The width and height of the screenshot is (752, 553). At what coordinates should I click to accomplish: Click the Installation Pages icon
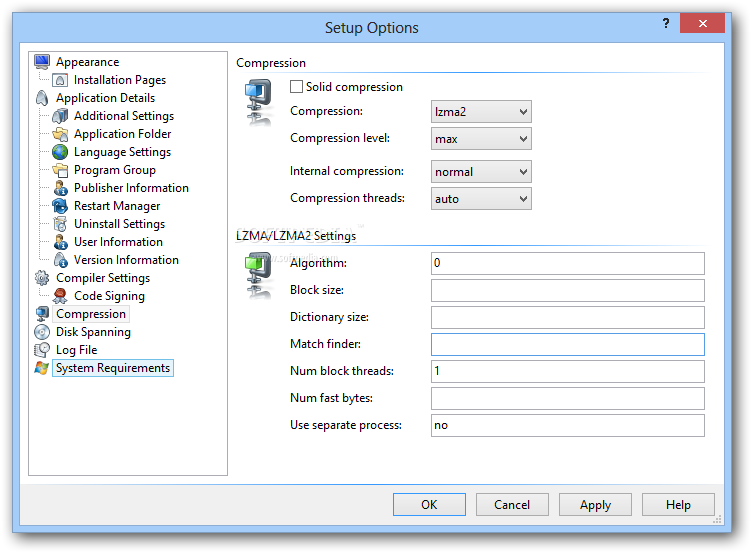(x=60, y=80)
